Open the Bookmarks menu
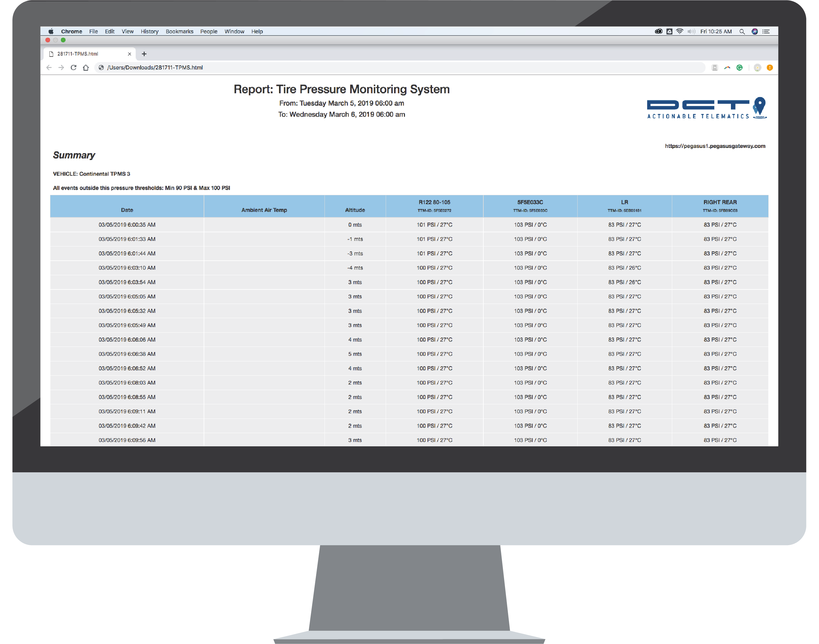 [180, 32]
